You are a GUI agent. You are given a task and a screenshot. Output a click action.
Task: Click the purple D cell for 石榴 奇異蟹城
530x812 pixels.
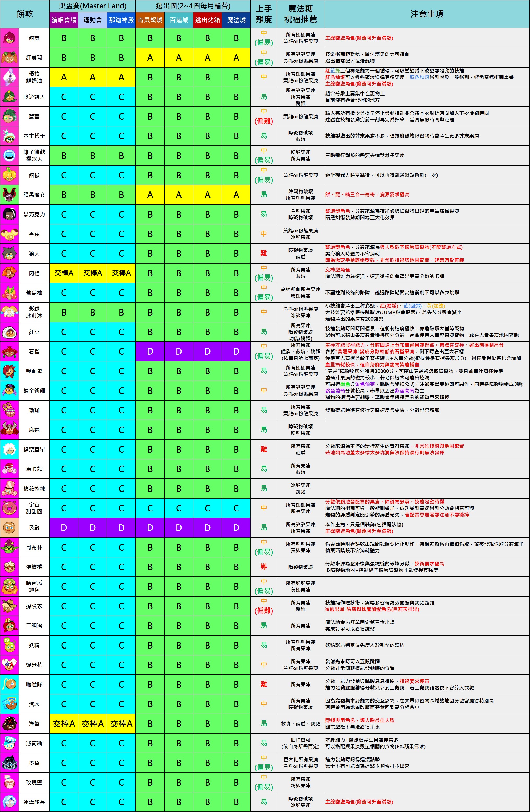pos(150,351)
